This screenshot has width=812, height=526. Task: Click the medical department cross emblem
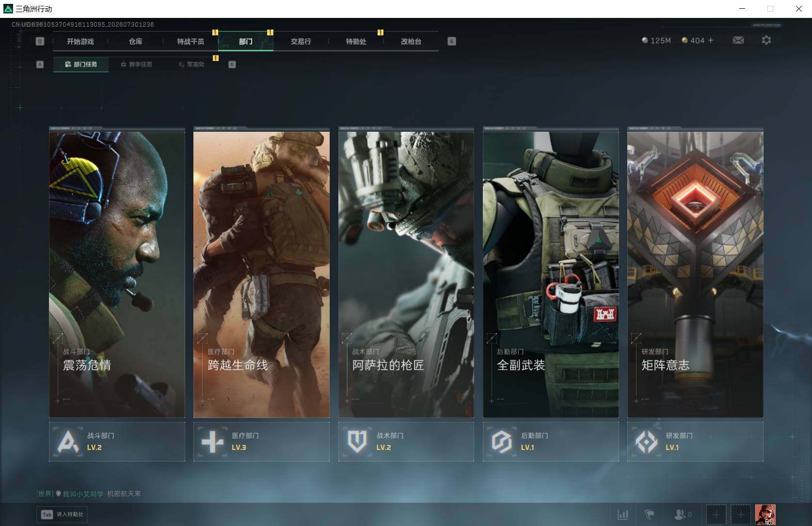212,442
